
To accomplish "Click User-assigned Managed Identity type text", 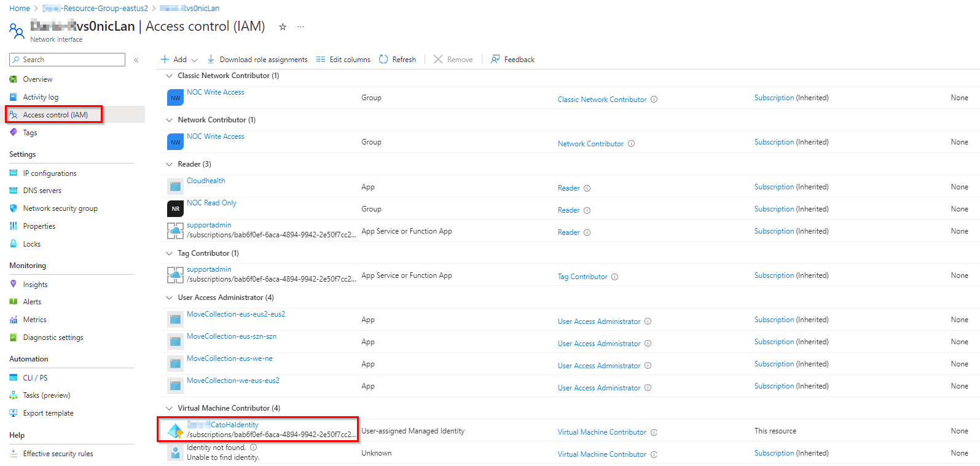I will point(413,431).
